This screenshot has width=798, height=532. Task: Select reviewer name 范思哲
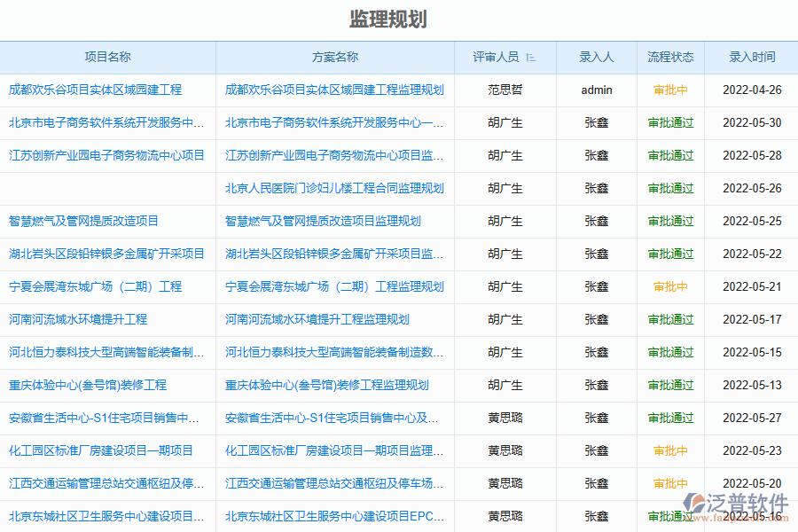point(505,90)
